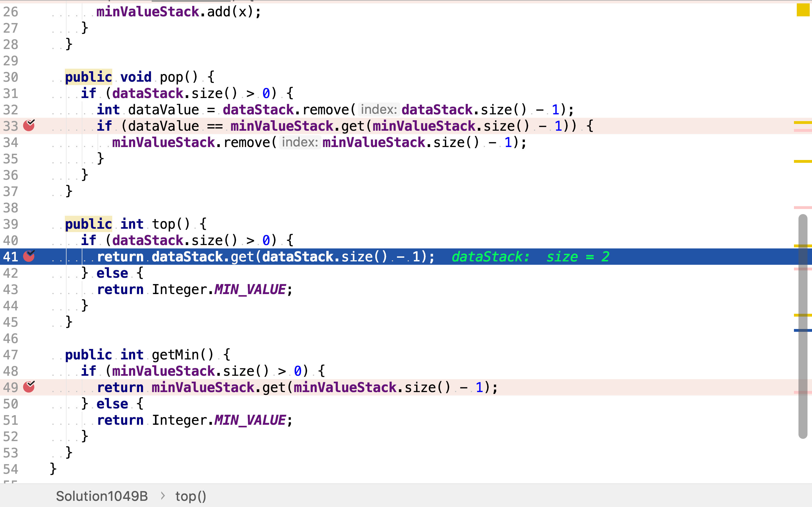This screenshot has height=507, width=812.
Task: Click top() breadcrumb item
Action: tap(191, 496)
